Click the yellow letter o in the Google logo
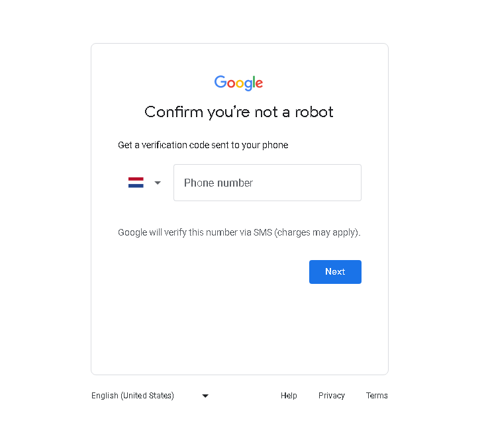The width and height of the screenshot is (486, 448). [240, 83]
